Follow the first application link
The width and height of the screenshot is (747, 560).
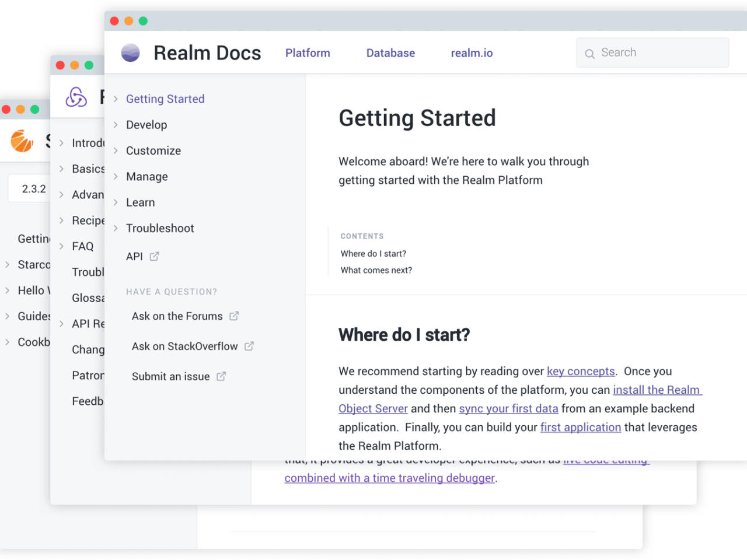click(581, 427)
